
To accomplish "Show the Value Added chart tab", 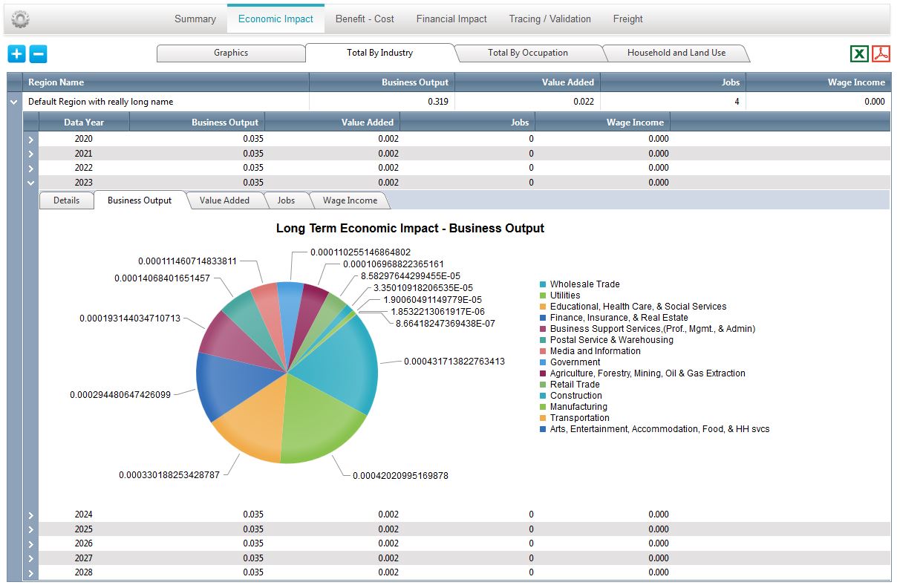I will (x=224, y=200).
